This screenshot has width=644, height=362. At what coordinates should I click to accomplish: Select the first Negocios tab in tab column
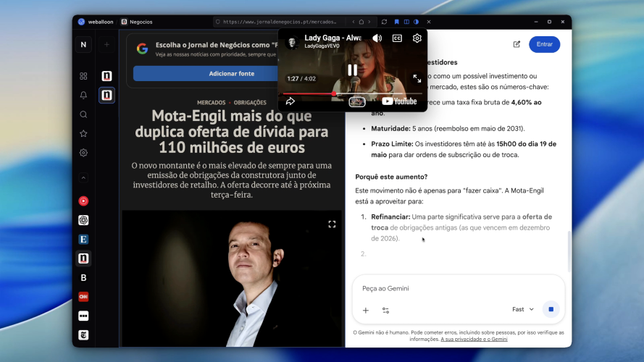pyautogui.click(x=106, y=76)
